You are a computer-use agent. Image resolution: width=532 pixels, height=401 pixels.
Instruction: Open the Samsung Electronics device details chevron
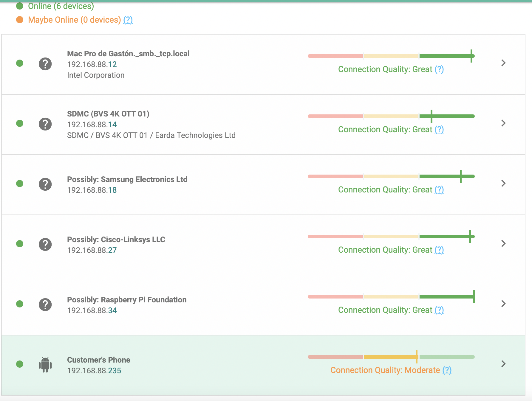tap(503, 183)
